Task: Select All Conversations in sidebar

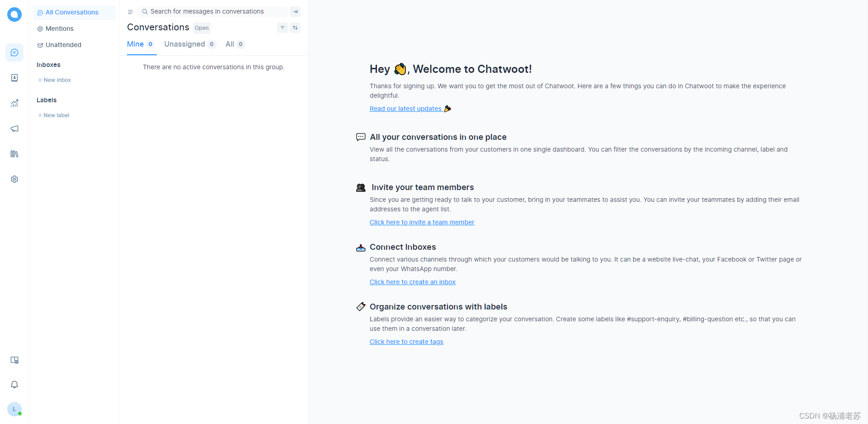Action: (74, 12)
